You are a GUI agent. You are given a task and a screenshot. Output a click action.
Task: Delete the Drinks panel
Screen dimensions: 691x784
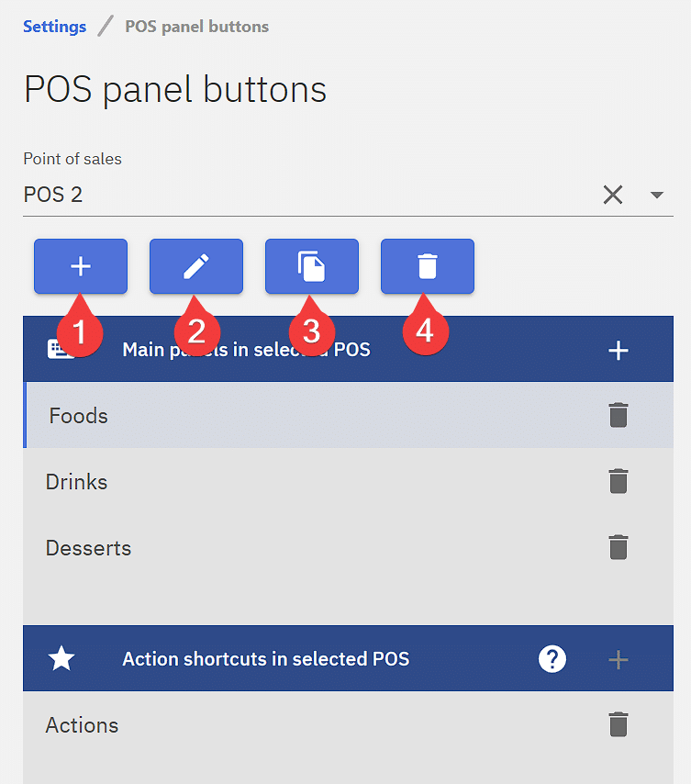(x=619, y=481)
